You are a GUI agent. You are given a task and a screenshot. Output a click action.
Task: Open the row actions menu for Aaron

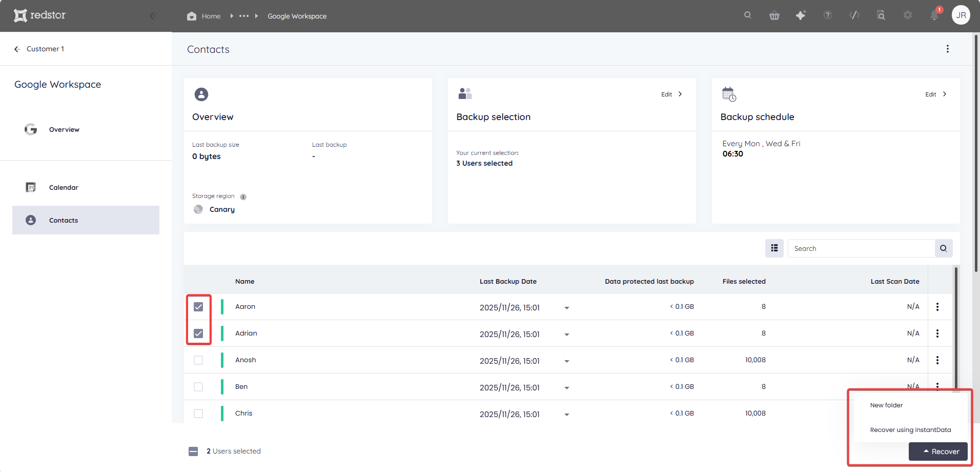click(x=937, y=307)
